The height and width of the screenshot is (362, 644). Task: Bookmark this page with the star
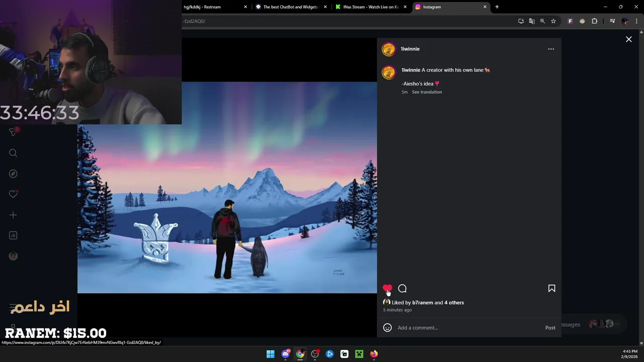[x=553, y=21]
